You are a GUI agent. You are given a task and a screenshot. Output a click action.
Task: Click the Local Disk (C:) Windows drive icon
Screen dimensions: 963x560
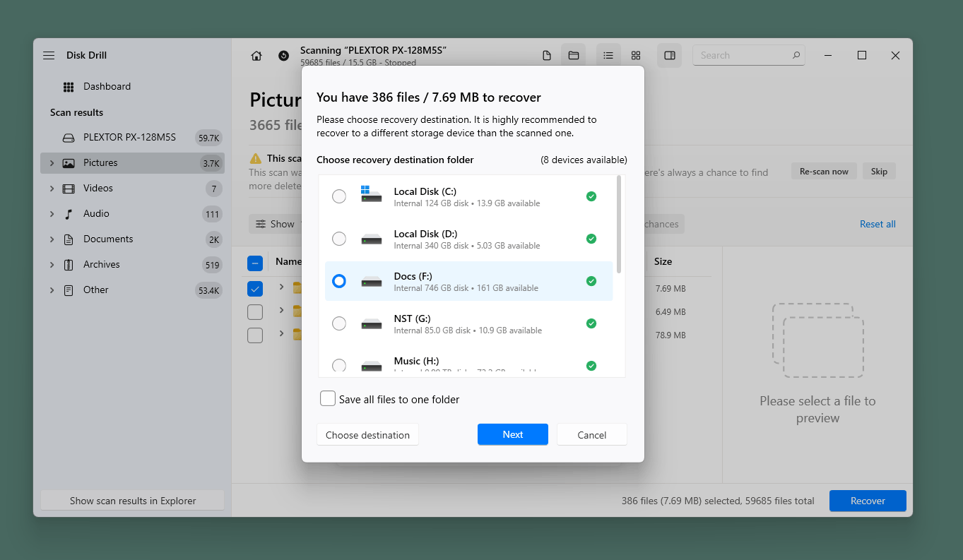pos(371,195)
